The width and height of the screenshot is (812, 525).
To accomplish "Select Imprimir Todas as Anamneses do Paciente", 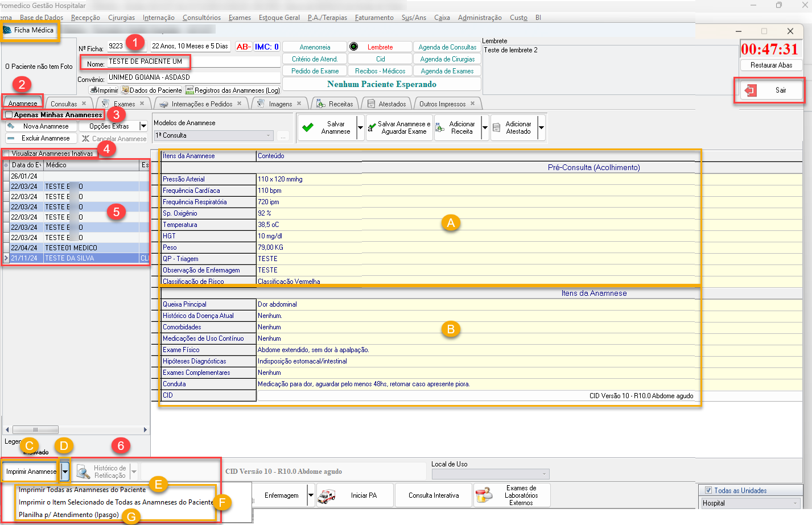I will [82, 490].
